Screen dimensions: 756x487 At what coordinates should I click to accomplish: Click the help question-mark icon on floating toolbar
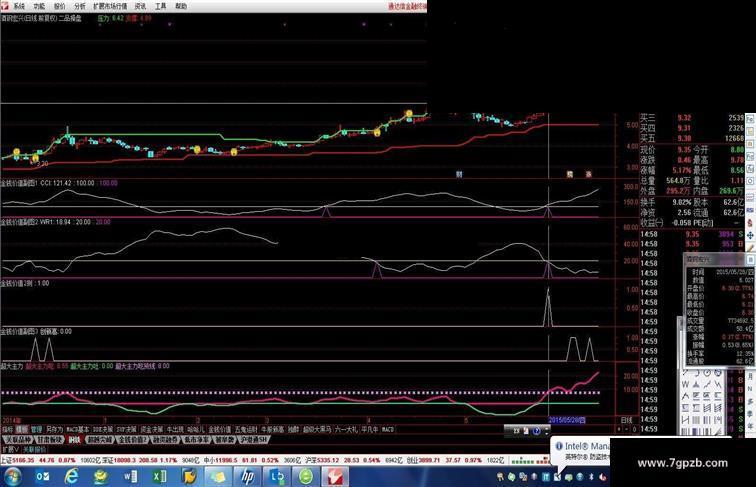[x=537, y=431]
